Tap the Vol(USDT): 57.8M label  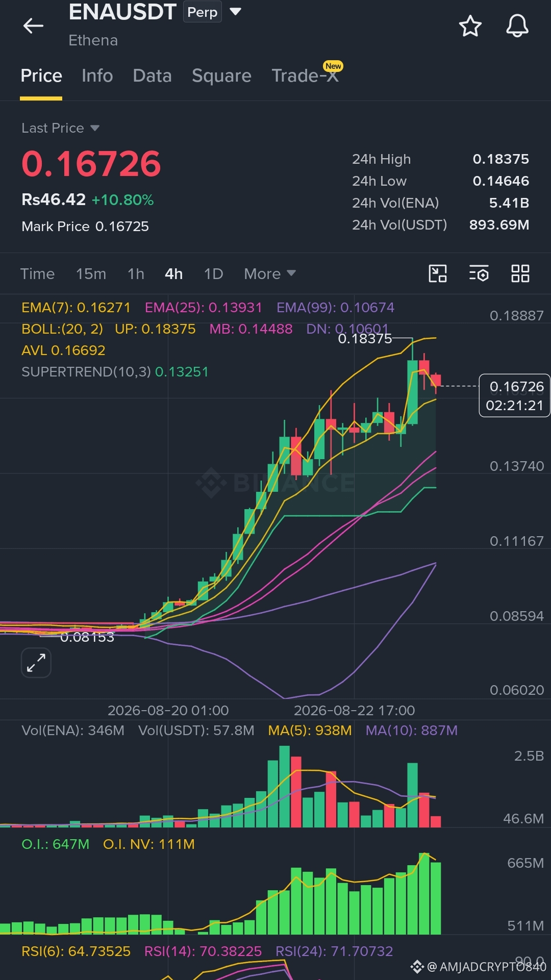[x=196, y=731]
